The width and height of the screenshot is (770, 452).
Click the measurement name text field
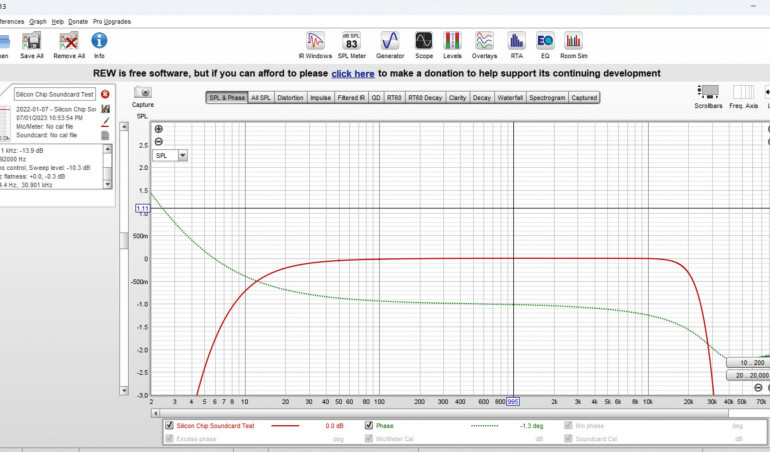click(55, 93)
